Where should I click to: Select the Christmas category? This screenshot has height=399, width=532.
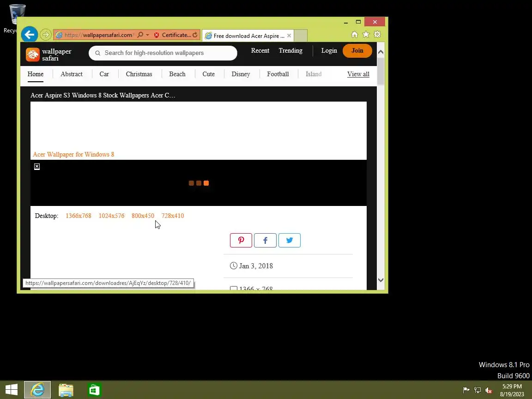pos(139,74)
